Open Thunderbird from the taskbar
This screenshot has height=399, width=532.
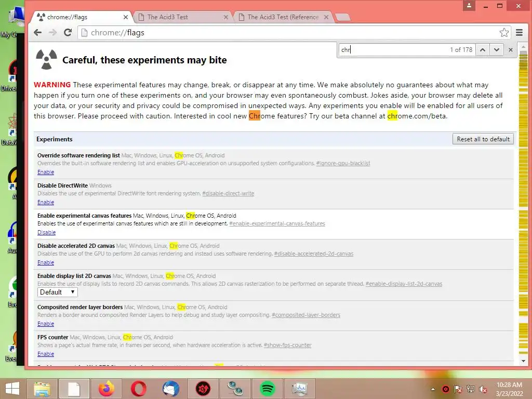point(170,389)
